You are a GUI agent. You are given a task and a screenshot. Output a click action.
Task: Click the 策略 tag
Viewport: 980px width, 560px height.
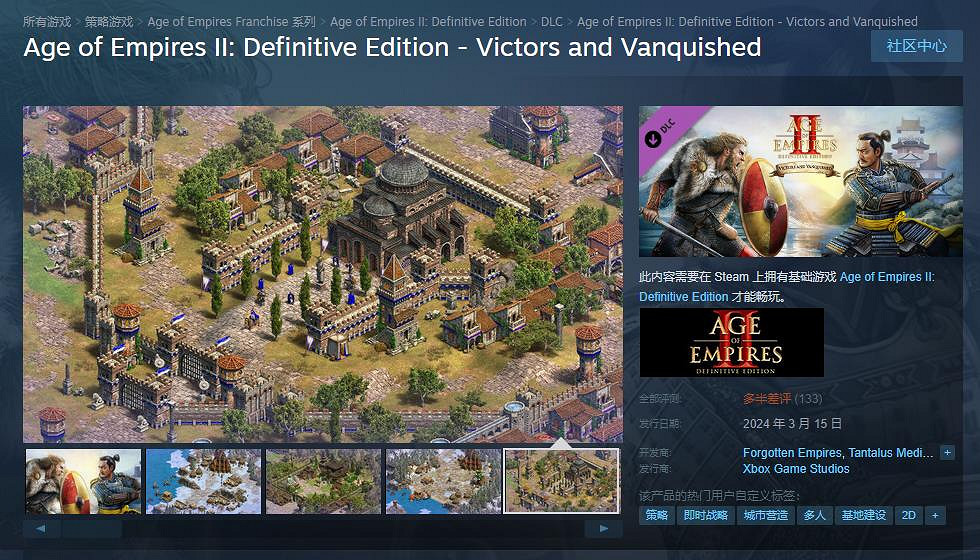pos(657,516)
